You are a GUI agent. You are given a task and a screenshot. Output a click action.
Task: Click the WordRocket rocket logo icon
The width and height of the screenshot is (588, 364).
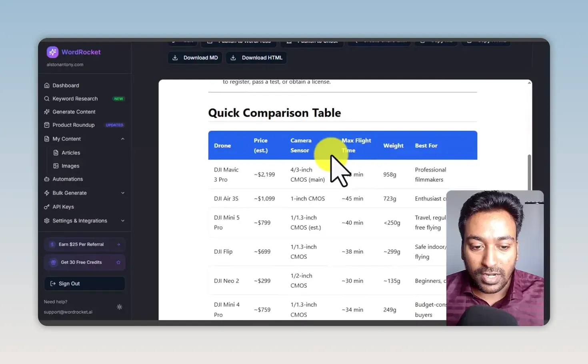pyautogui.click(x=52, y=52)
